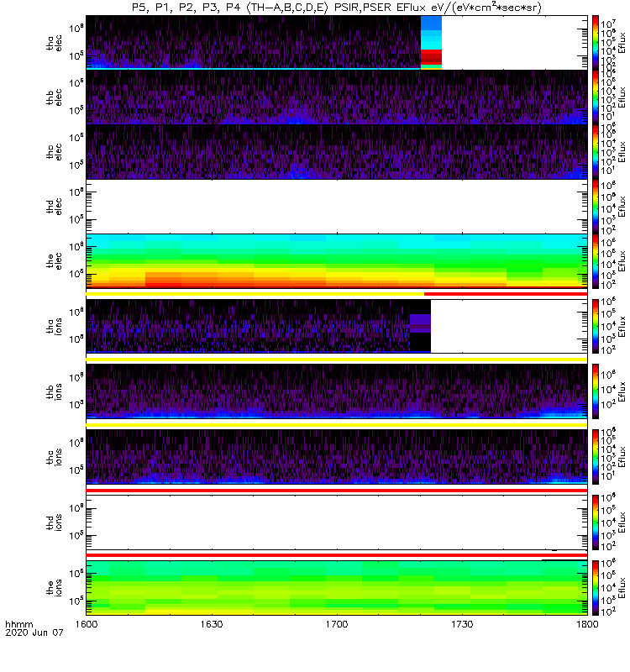
Task: Click the yellow bar below the thb ions panel
Action: (x=337, y=425)
